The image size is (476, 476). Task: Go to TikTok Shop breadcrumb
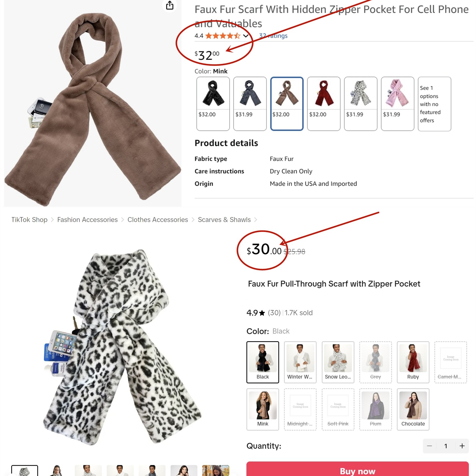[29, 220]
